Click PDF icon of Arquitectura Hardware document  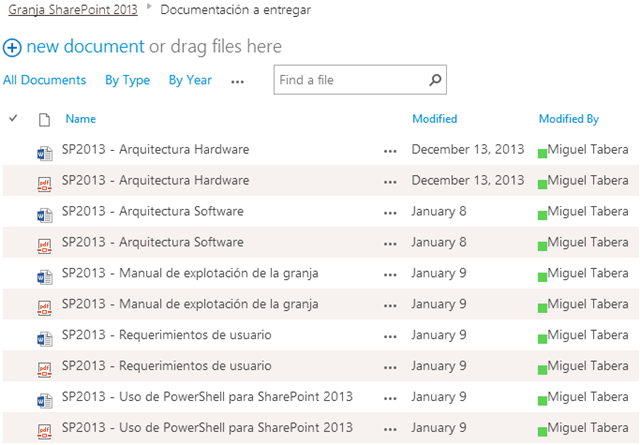pyautogui.click(x=44, y=185)
